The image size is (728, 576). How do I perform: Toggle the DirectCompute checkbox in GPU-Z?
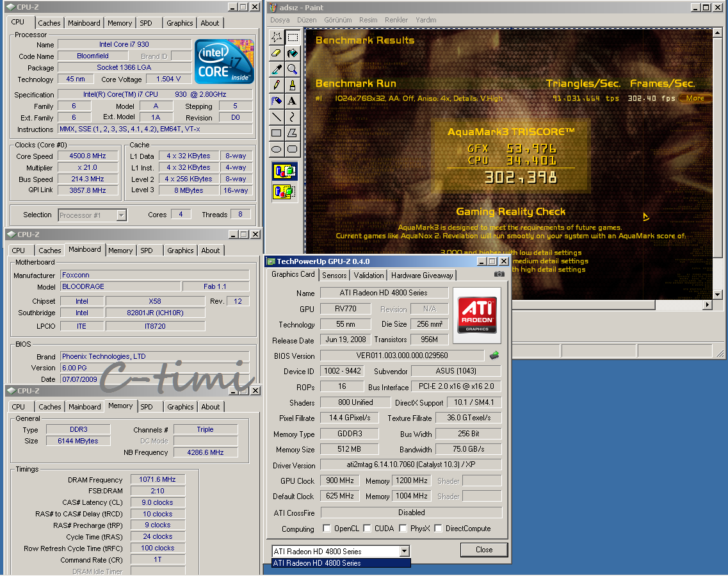(439, 528)
